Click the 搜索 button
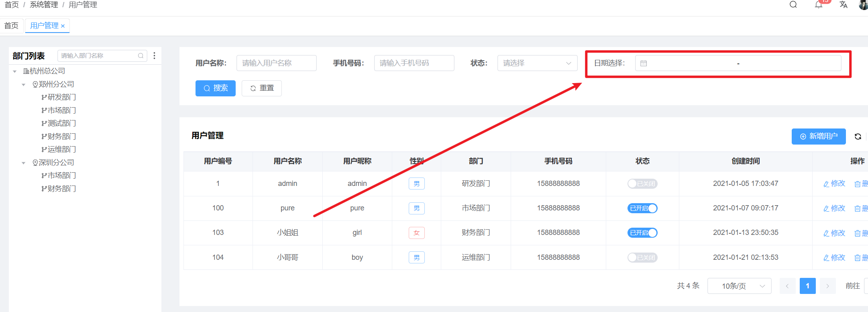This screenshot has width=868, height=312. [216, 88]
